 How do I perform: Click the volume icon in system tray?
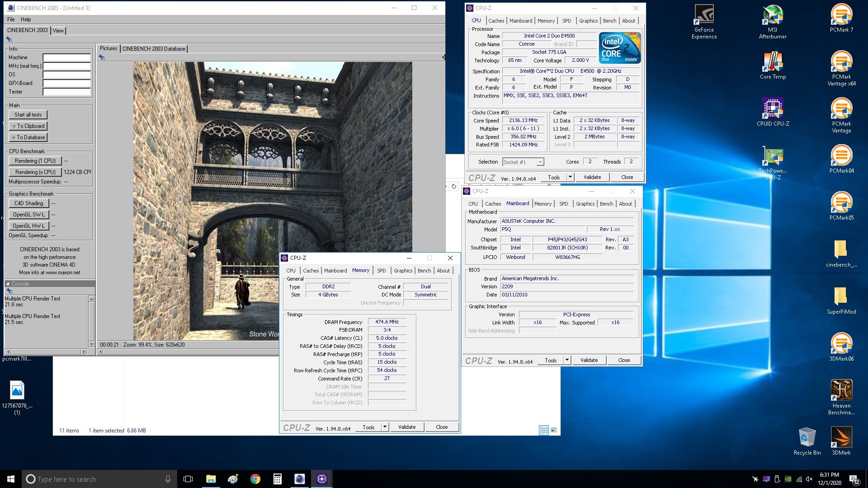pyautogui.click(x=809, y=479)
